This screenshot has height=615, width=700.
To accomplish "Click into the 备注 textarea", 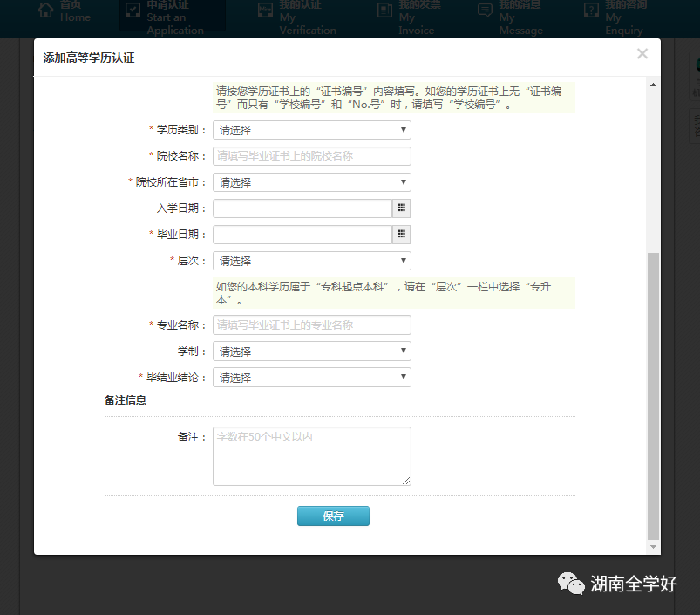I will click(x=311, y=456).
